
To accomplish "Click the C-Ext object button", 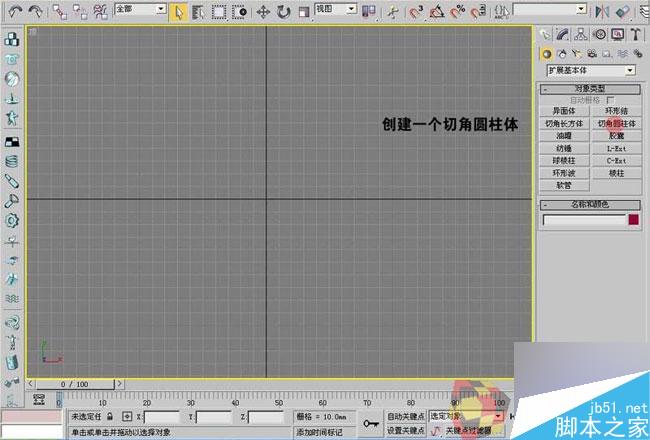I will click(x=616, y=160).
